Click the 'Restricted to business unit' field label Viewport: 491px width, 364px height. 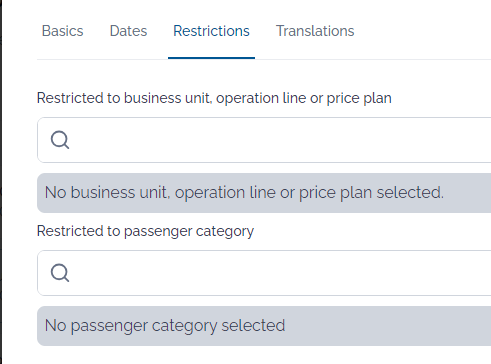[x=214, y=98]
